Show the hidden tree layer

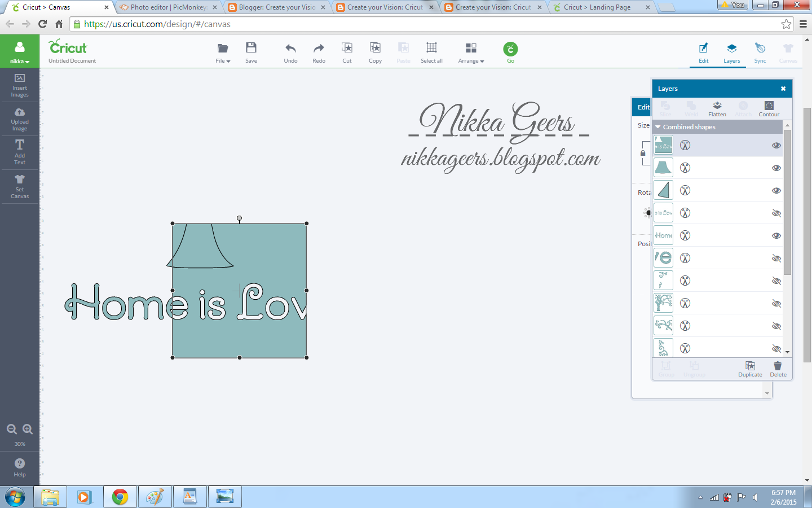click(x=776, y=303)
